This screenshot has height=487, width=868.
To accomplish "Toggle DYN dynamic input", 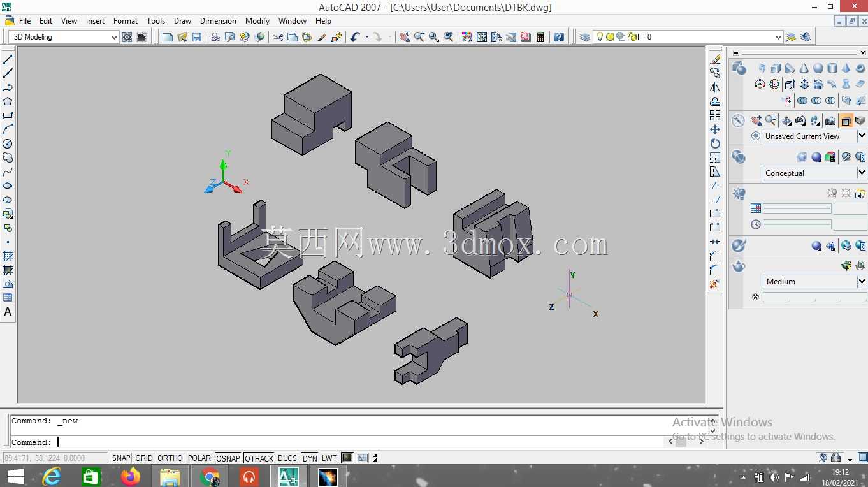I will [x=310, y=458].
